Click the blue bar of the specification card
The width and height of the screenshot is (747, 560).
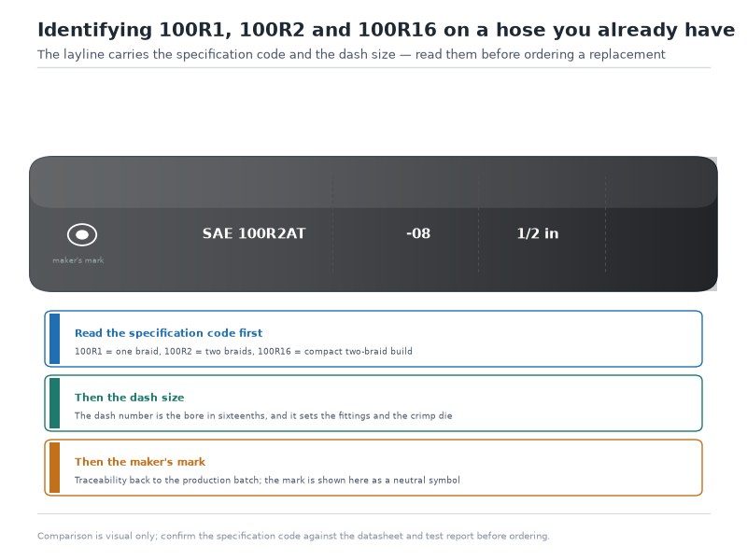point(55,339)
